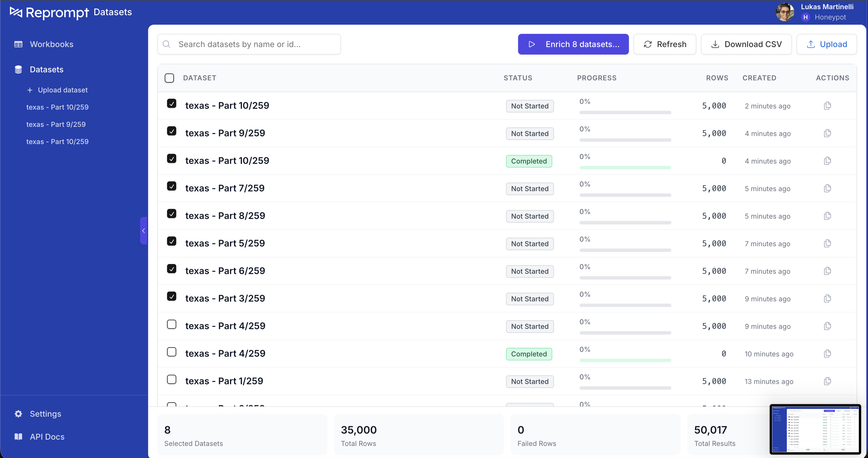Viewport: 868px width, 458px height.
Task: Click copy icon for Part 9/259 row
Action: click(827, 133)
